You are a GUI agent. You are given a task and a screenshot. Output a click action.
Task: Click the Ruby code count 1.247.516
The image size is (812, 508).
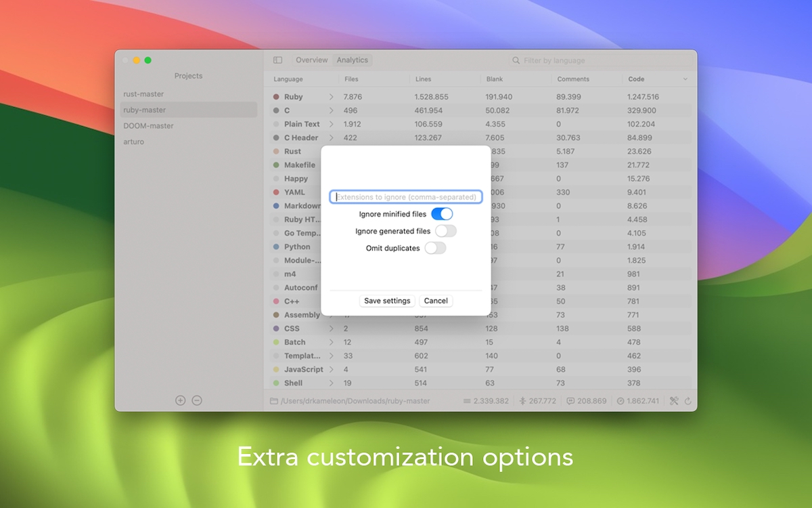point(643,97)
